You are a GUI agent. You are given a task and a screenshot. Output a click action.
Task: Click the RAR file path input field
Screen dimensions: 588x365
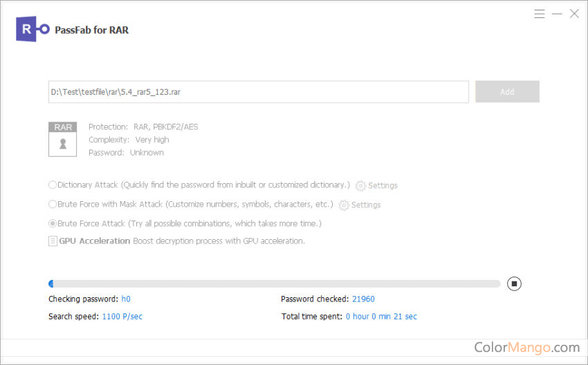click(259, 92)
